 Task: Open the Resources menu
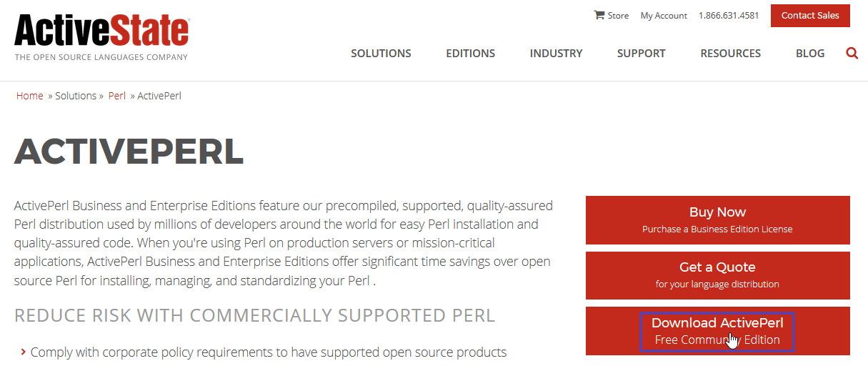click(x=730, y=54)
